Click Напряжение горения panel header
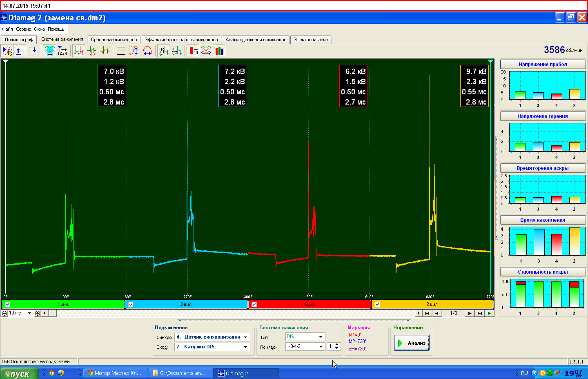Screen dimensions: 588x379 [543, 116]
